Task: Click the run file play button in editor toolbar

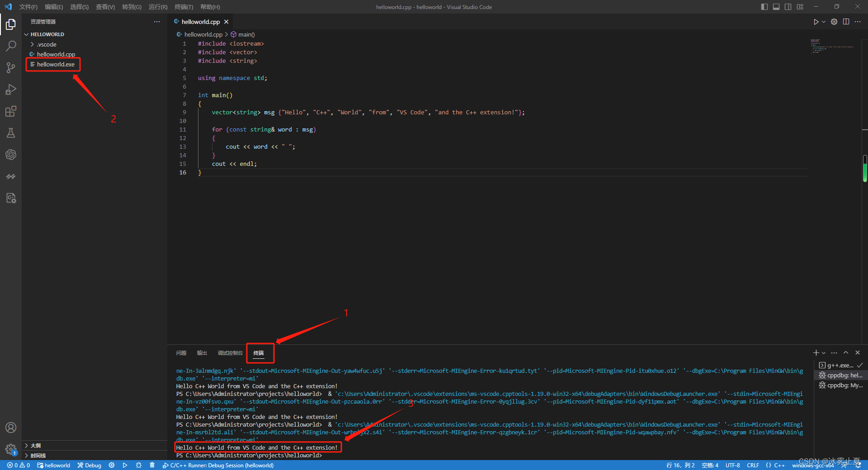Action: [x=816, y=22]
